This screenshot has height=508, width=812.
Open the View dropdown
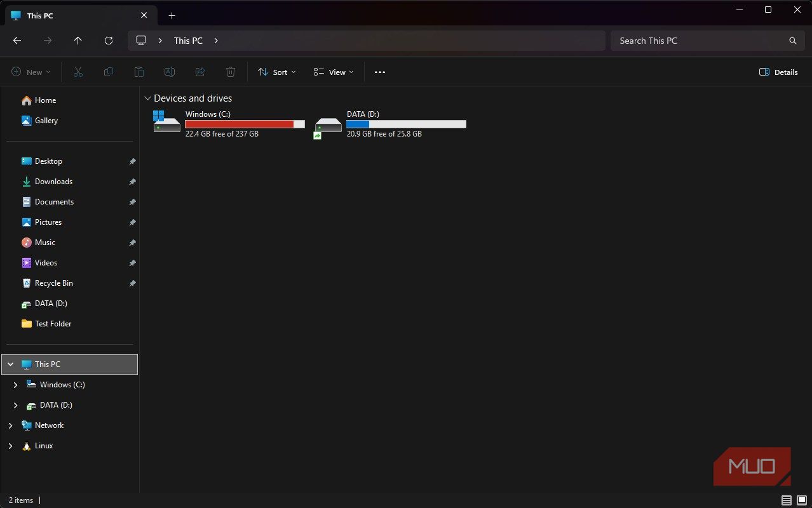coord(334,72)
